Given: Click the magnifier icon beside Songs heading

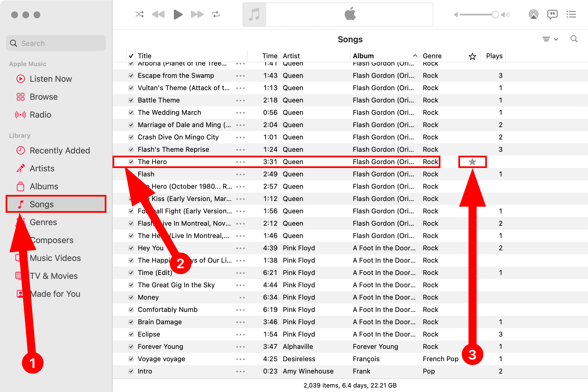Looking at the screenshot, I should pos(574,39).
